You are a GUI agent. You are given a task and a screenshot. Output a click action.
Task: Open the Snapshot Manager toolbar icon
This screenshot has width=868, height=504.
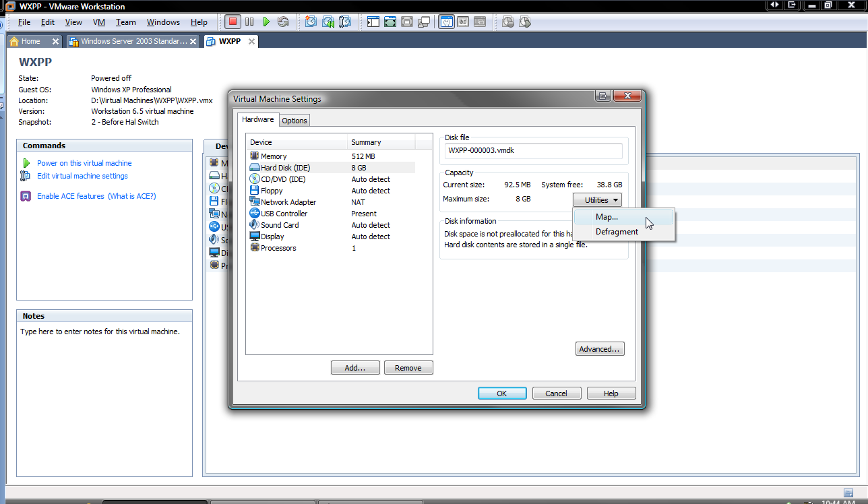pyautogui.click(x=345, y=22)
